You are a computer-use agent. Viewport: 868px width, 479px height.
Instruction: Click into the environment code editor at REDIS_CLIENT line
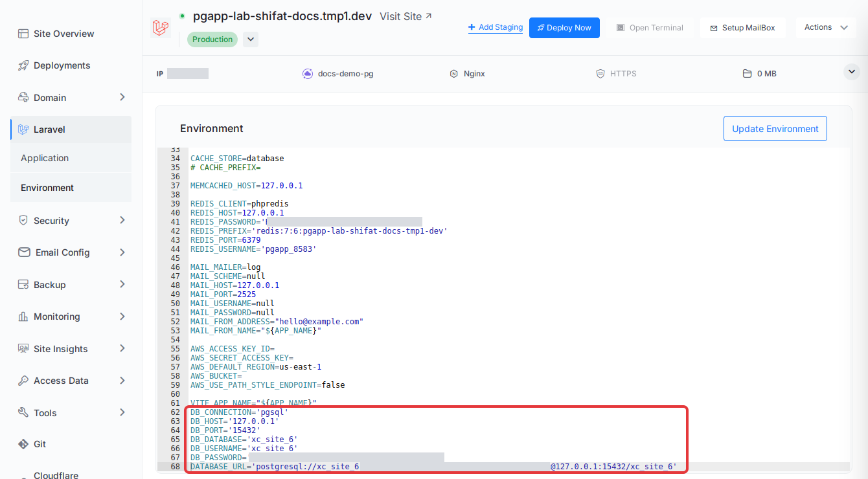click(x=240, y=204)
